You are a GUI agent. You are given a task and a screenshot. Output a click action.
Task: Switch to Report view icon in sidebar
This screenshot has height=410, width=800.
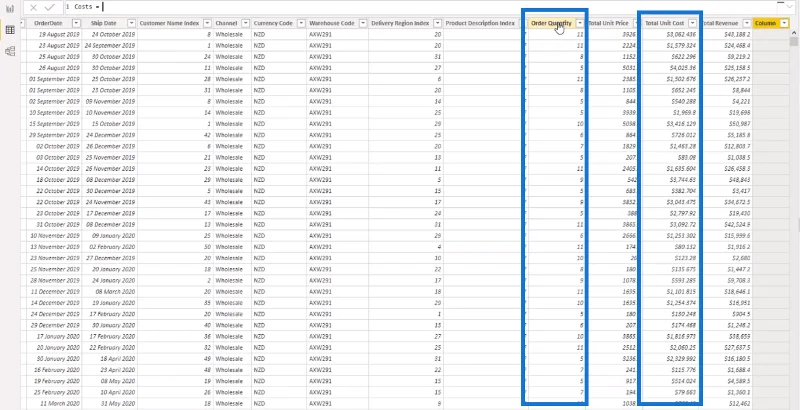coord(10,9)
